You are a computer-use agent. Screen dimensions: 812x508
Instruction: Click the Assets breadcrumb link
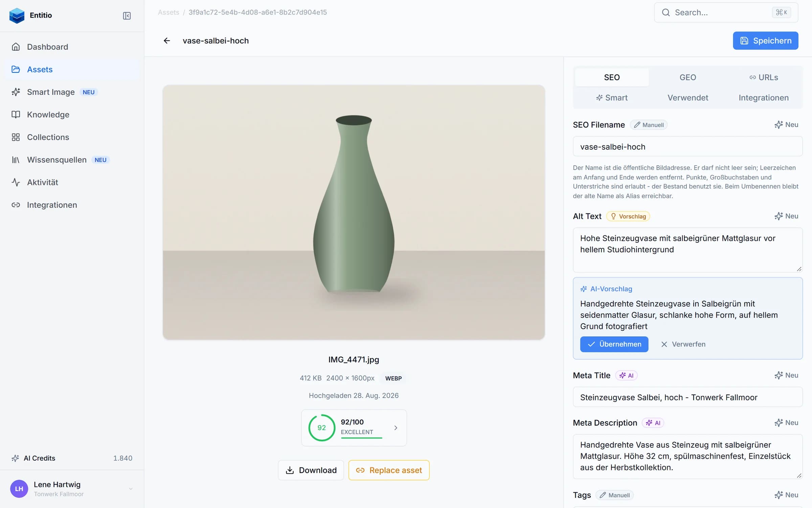pos(168,12)
